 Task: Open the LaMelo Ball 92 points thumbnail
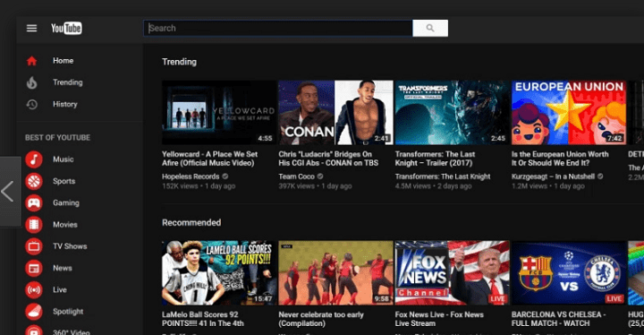[x=219, y=273]
